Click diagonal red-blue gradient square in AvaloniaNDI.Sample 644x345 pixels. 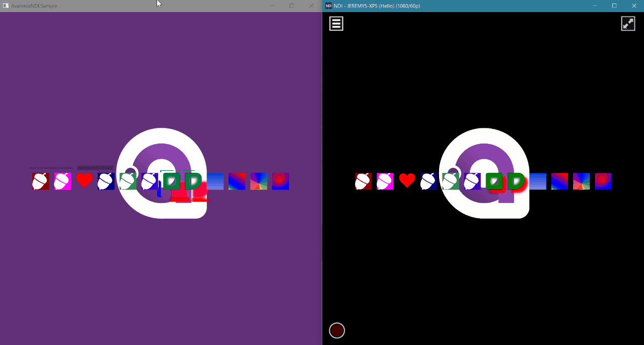coord(237,181)
